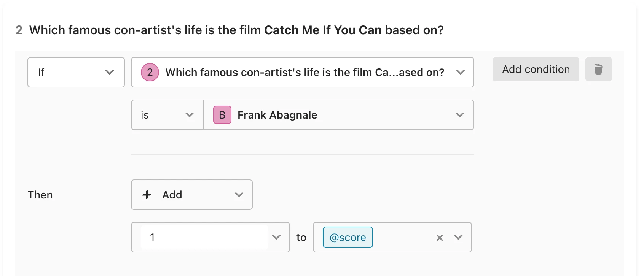Clear the @score variable with the X
This screenshot has height=276, width=644.
point(440,238)
